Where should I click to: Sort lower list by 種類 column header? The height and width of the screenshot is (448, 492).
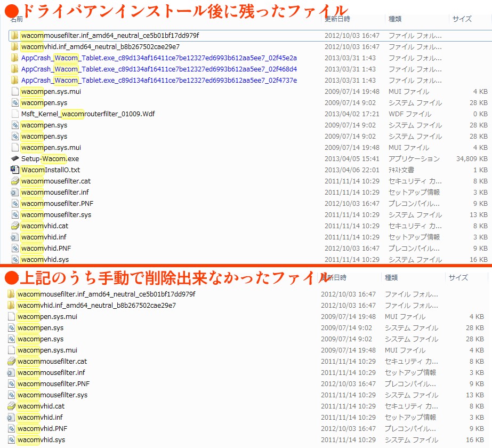point(391,277)
